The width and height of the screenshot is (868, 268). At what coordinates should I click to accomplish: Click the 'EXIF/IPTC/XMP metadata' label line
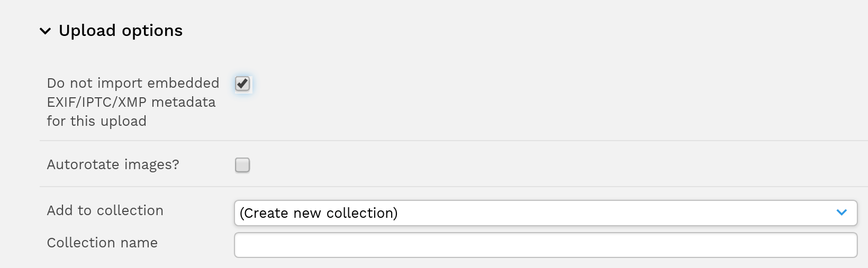131,102
